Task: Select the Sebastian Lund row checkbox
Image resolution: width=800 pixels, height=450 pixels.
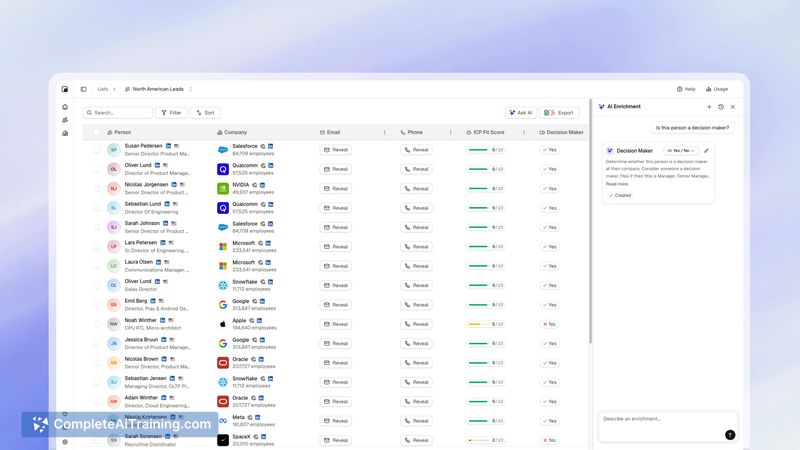Action: point(96,208)
